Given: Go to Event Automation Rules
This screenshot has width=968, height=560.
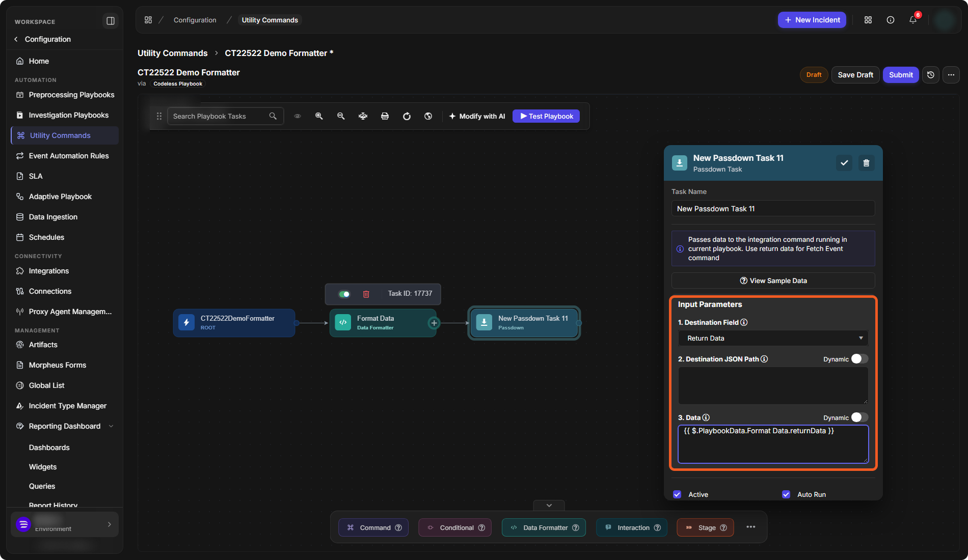Looking at the screenshot, I should pos(65,156).
